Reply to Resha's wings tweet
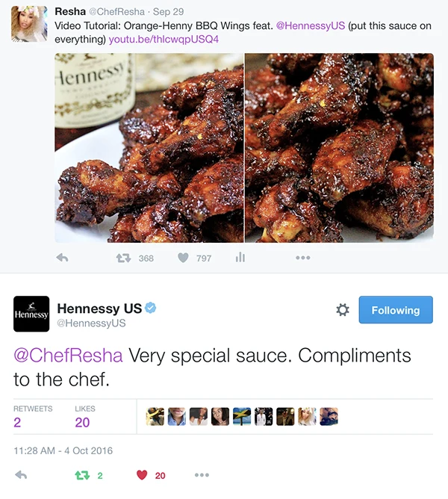Screen dimensions: 448x499 click(x=62, y=258)
